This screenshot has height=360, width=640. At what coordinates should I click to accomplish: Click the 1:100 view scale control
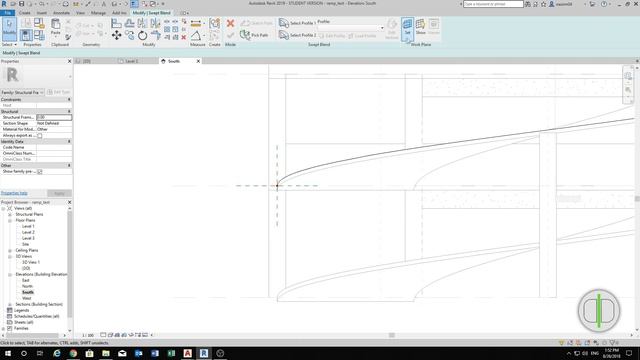click(x=88, y=335)
